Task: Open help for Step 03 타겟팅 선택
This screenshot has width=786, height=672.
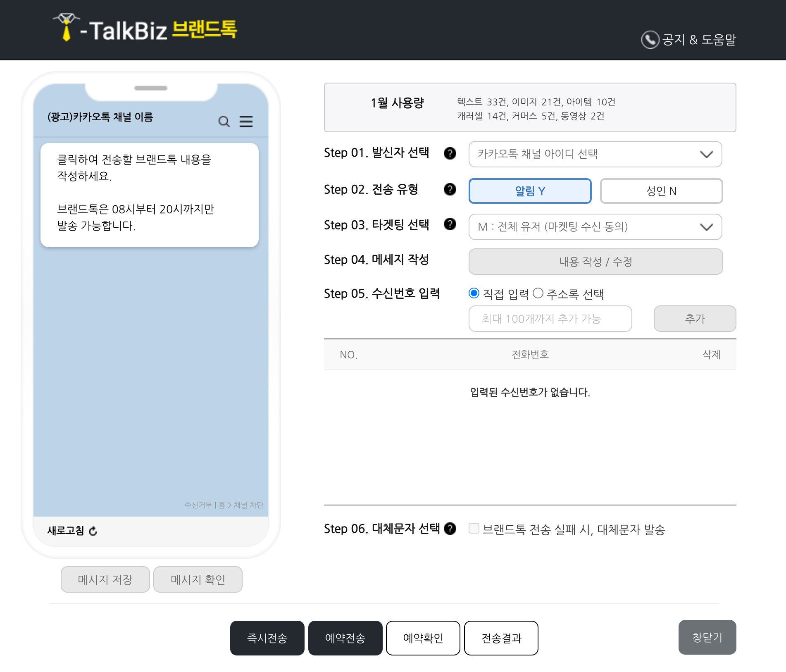Action: [x=450, y=225]
